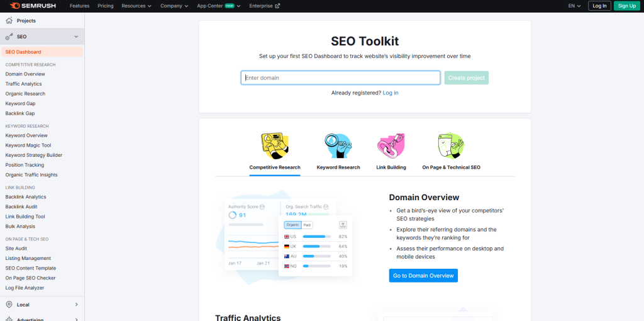The image size is (644, 321).
Task: Open the Projects home icon
Action: point(9,21)
